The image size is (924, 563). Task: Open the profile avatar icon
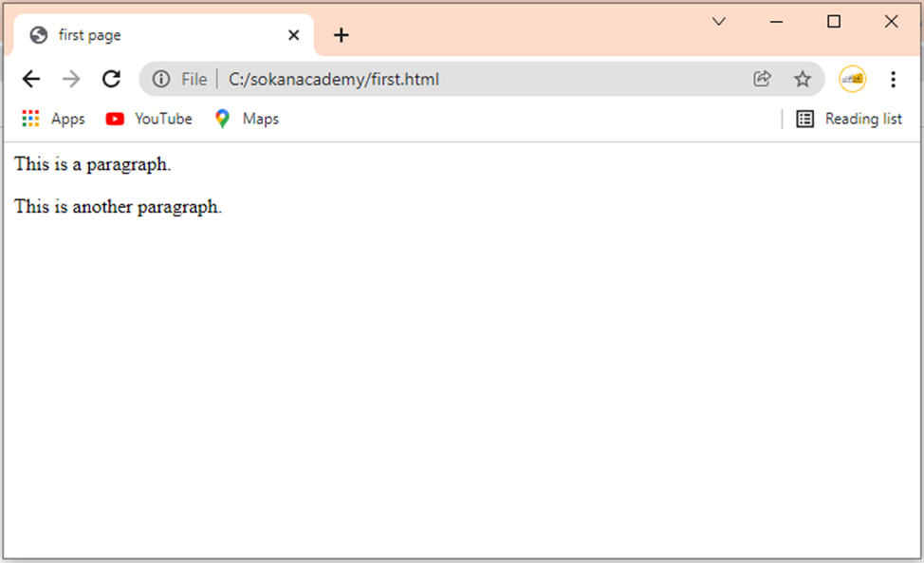pyautogui.click(x=852, y=79)
